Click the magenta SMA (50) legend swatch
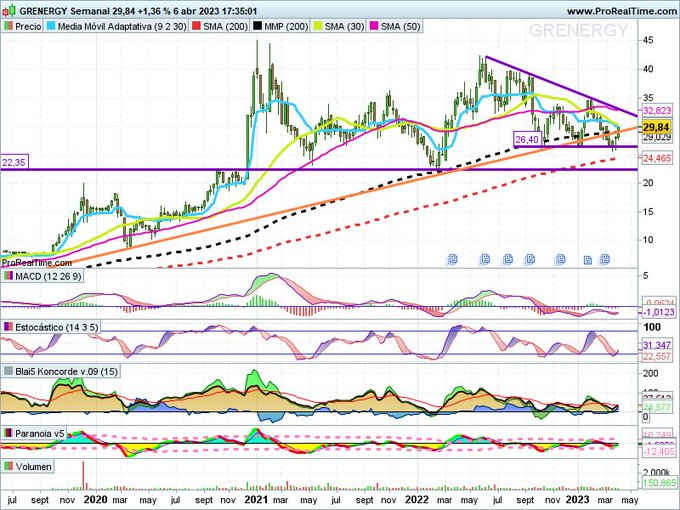 tap(374, 26)
